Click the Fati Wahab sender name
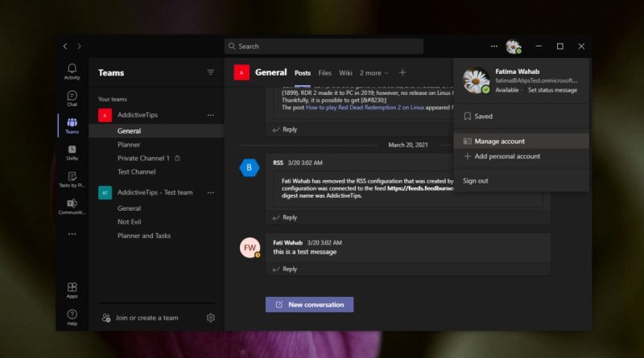This screenshot has width=644, height=358. (287, 243)
